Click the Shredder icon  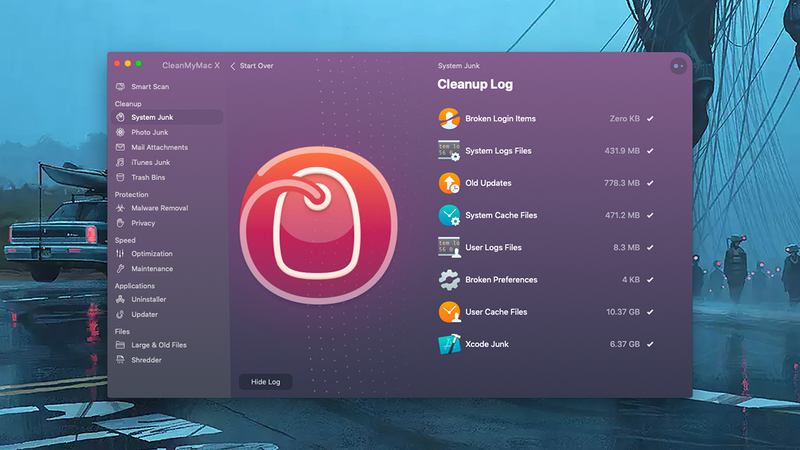pyautogui.click(x=120, y=360)
